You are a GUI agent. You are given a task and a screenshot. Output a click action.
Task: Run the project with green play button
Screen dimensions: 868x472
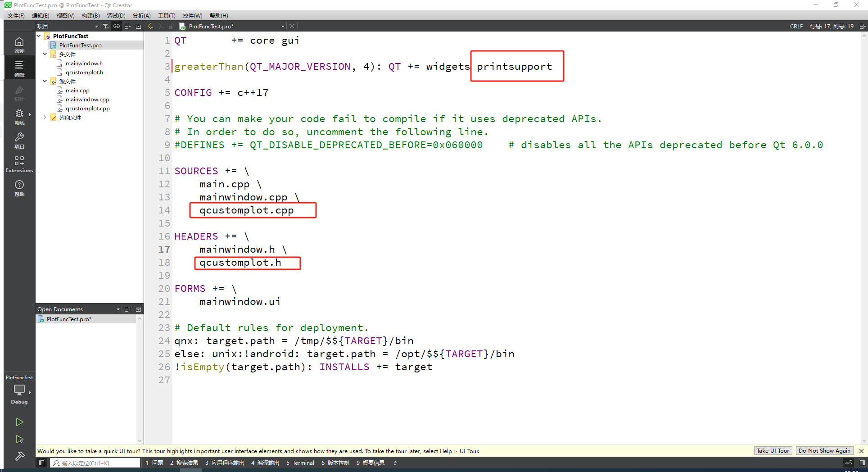coord(19,422)
